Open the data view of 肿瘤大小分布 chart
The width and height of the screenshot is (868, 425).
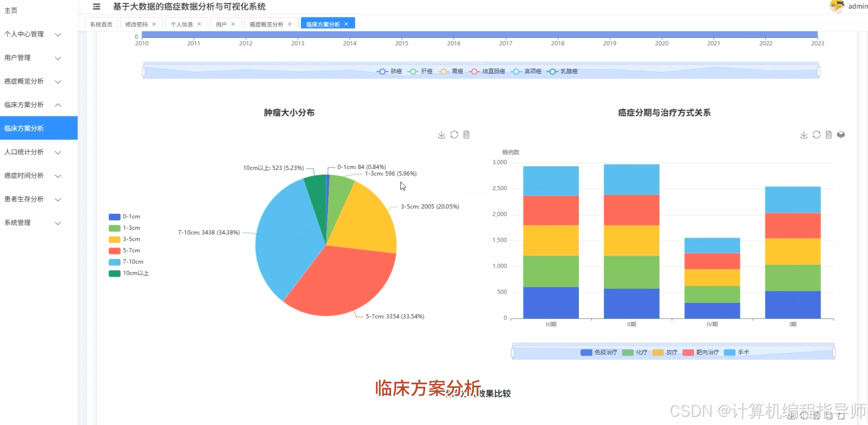click(x=466, y=134)
